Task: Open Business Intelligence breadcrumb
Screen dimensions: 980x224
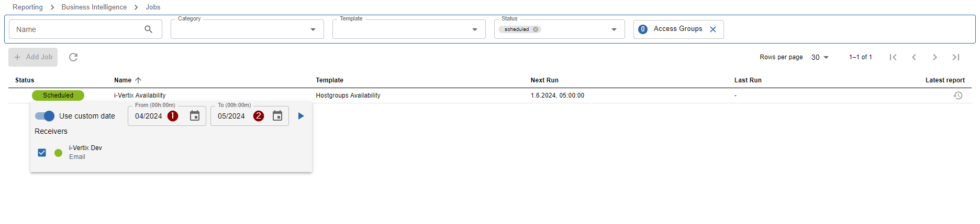Action: tap(94, 7)
